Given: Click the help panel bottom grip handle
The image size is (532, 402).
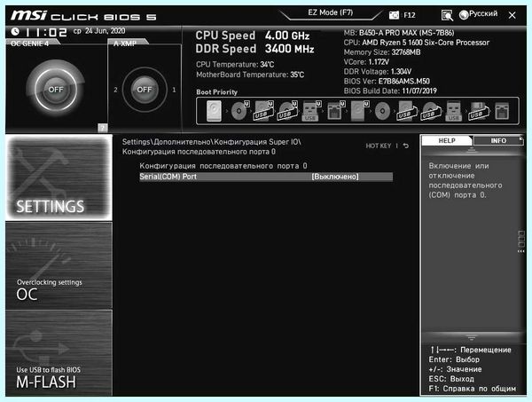Looking at the screenshot, I should point(472,337).
